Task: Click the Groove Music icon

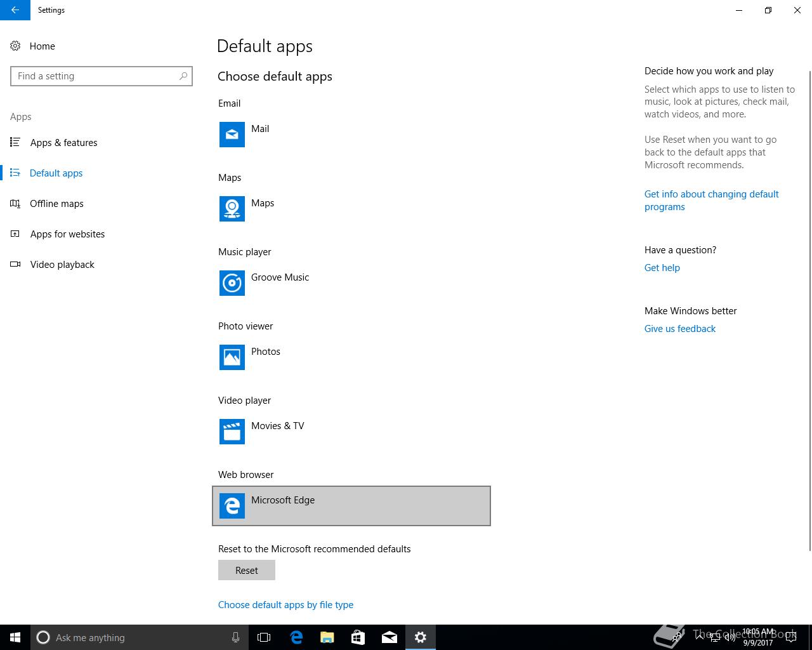Action: [x=232, y=283]
